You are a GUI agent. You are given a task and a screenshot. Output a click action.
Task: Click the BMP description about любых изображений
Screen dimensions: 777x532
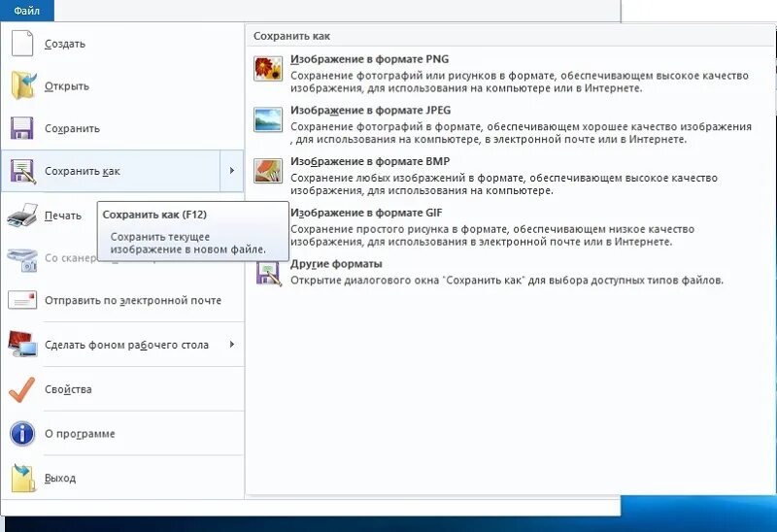[504, 183]
